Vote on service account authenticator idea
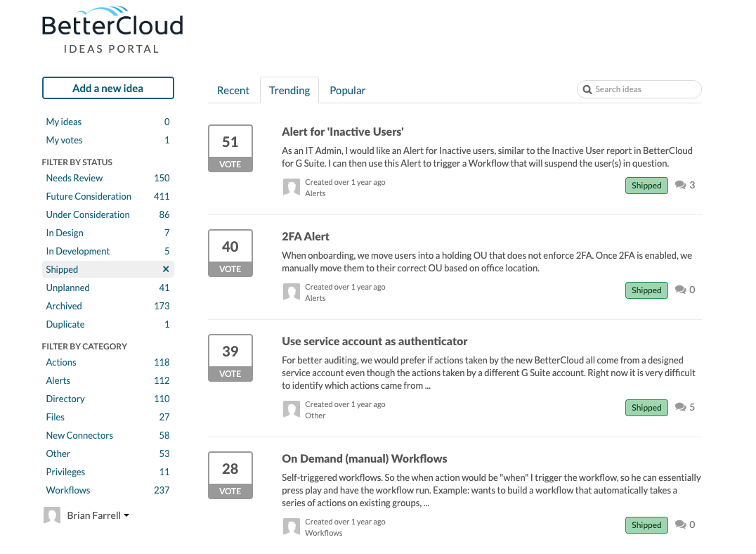 [230, 373]
